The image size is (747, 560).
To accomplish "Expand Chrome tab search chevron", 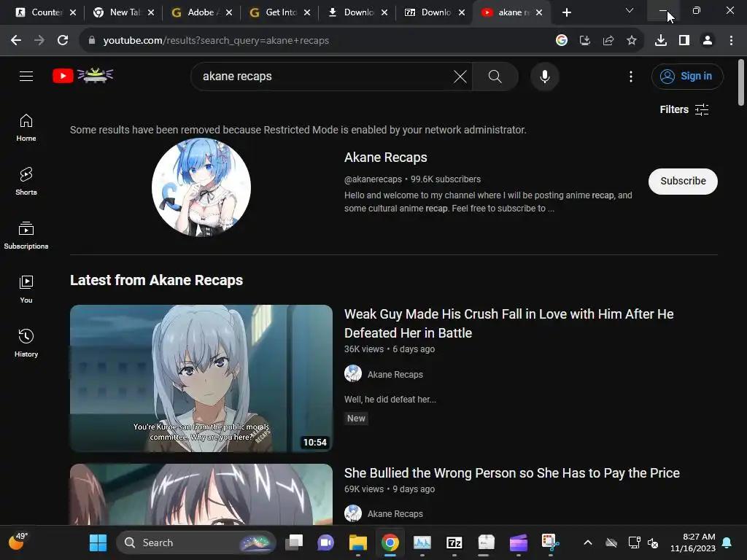I will tap(630, 10).
